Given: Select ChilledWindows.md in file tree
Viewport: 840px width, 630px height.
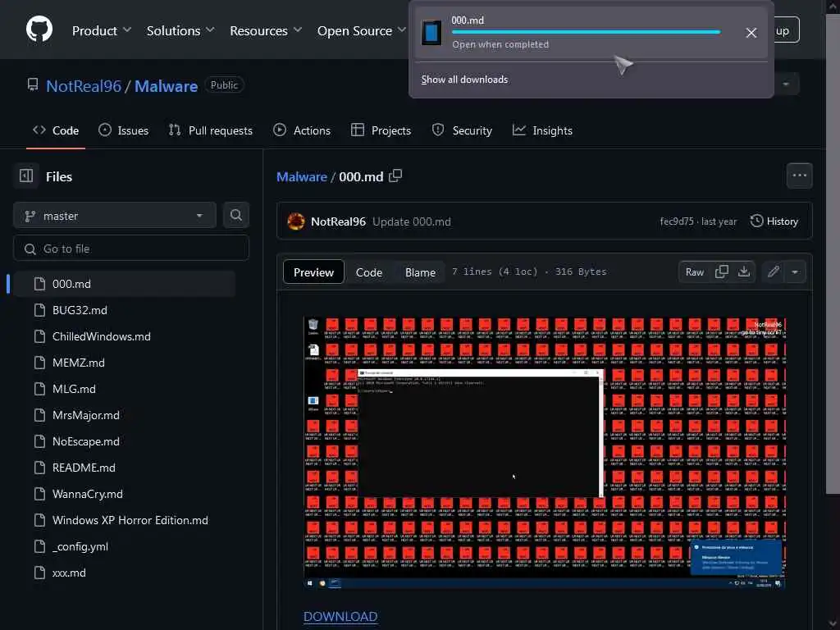Looking at the screenshot, I should click(124, 336).
